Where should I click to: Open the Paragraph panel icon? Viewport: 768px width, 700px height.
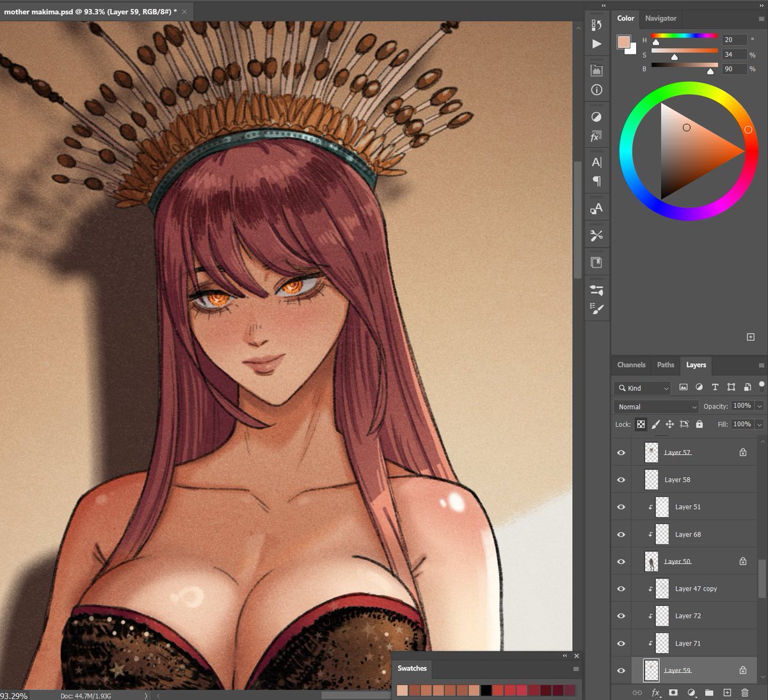(x=596, y=181)
